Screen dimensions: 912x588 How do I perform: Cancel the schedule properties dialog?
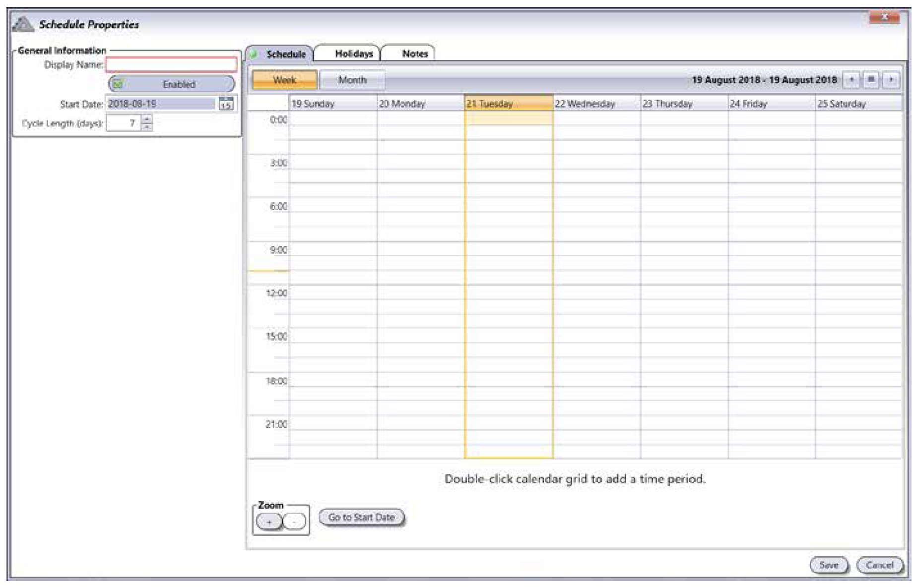tap(879, 565)
